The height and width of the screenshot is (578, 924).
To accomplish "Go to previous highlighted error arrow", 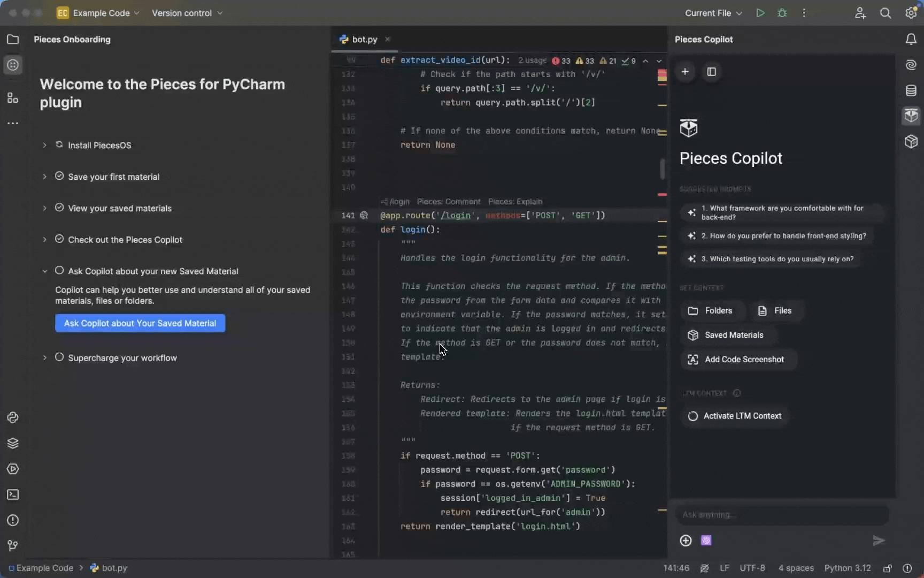I will pos(645,61).
